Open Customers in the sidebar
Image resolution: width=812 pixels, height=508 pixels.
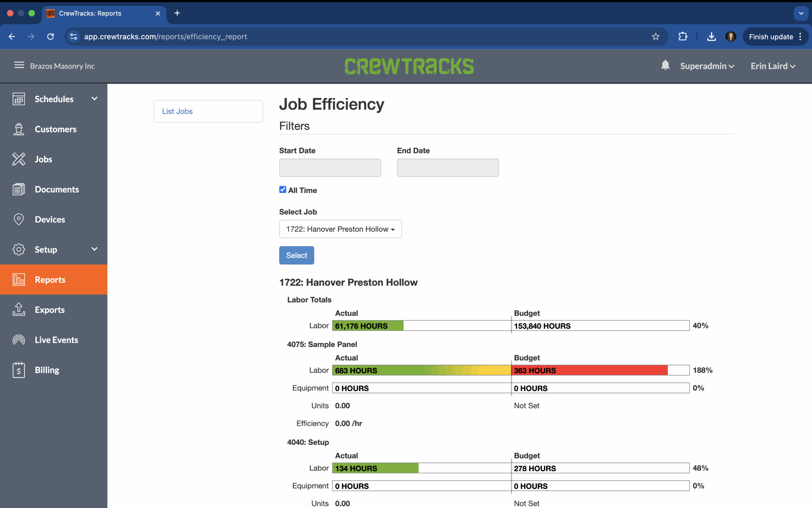click(54, 129)
